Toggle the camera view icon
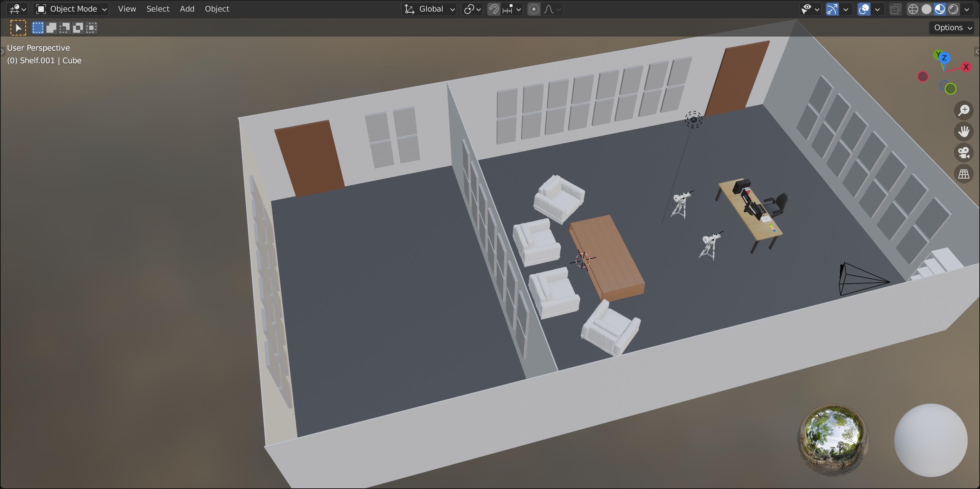 tap(963, 153)
